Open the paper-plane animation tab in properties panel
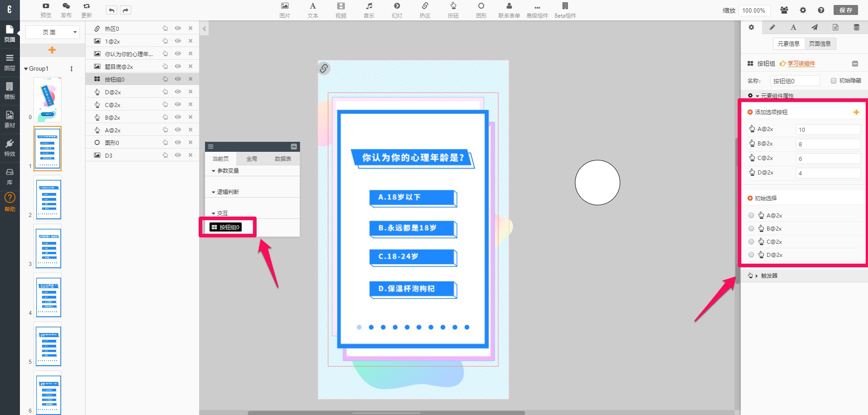 point(814,28)
